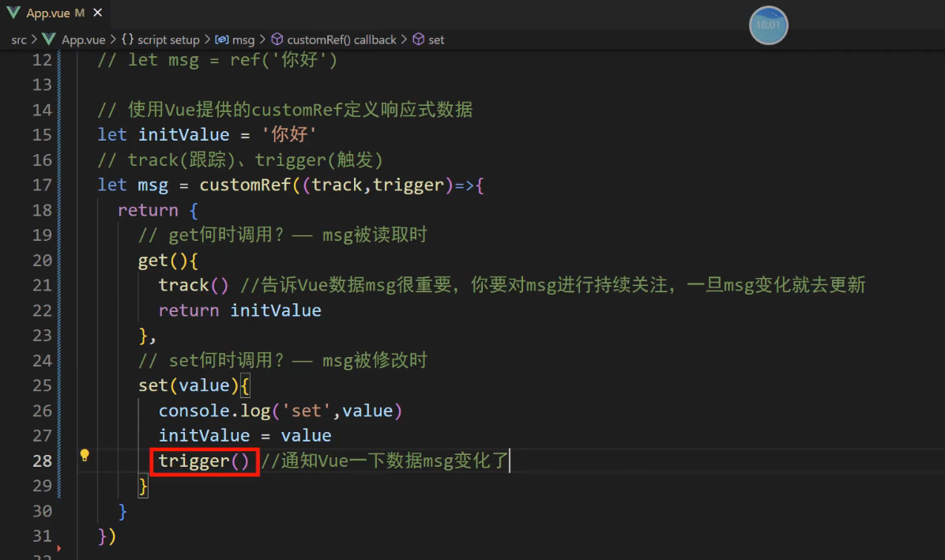Click the comment 'track(跟踪)、trigger(触发)'
The width and height of the screenshot is (945, 560).
(240, 160)
